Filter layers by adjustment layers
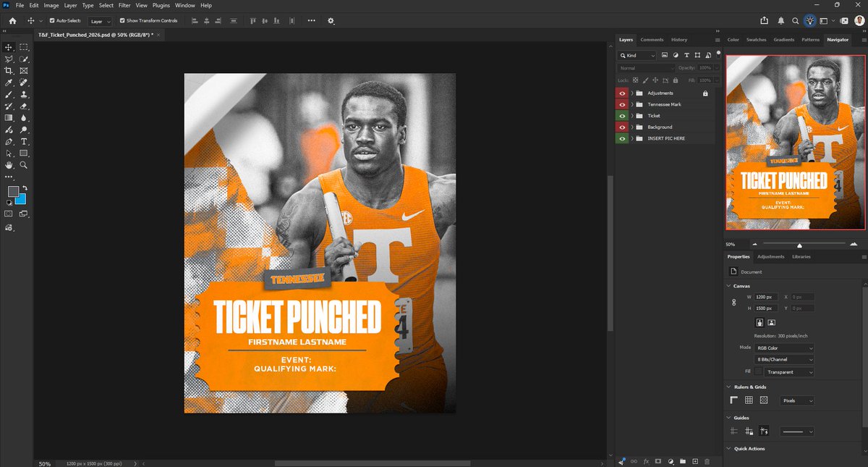Viewport: 868px width, 467px height. [676, 55]
